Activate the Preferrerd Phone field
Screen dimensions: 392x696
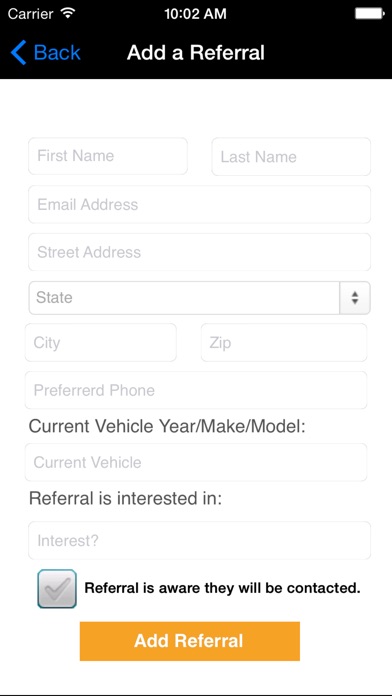click(196, 390)
